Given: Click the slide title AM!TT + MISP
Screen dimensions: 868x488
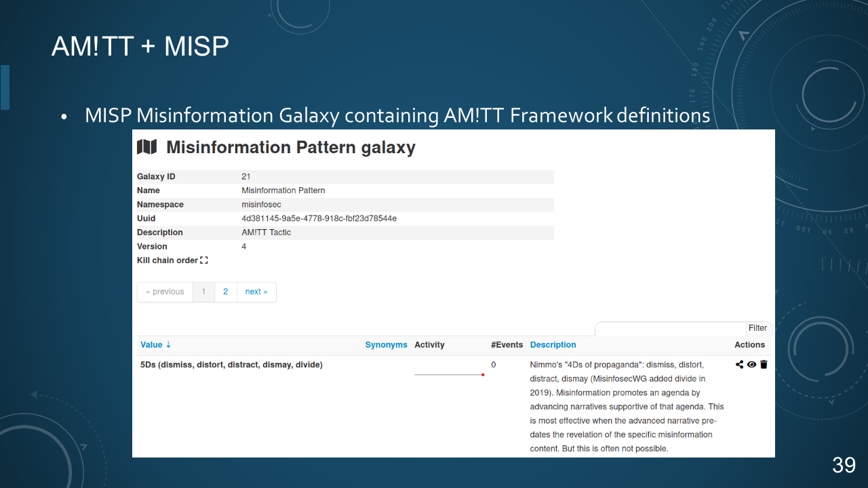Looking at the screenshot, I should (x=140, y=46).
